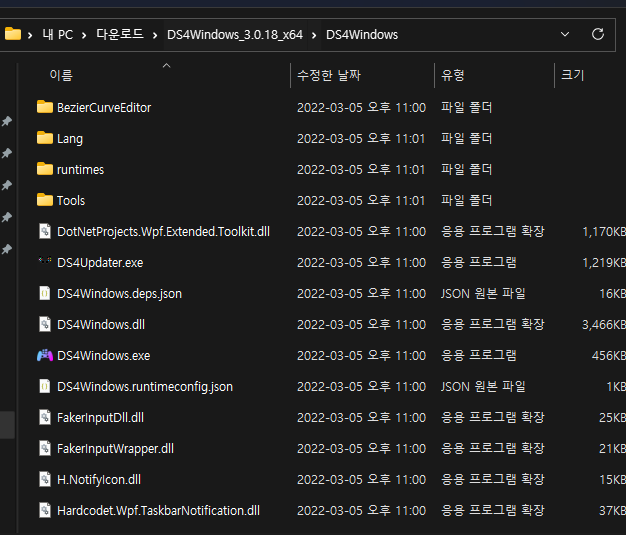Click the DS4Windows.dll file icon
626x535 pixels.
point(45,324)
